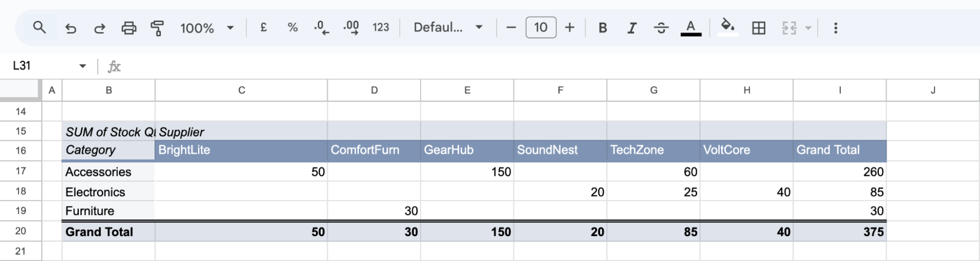Click the Accessories row label
This screenshot has width=980, height=261.
(108, 172)
